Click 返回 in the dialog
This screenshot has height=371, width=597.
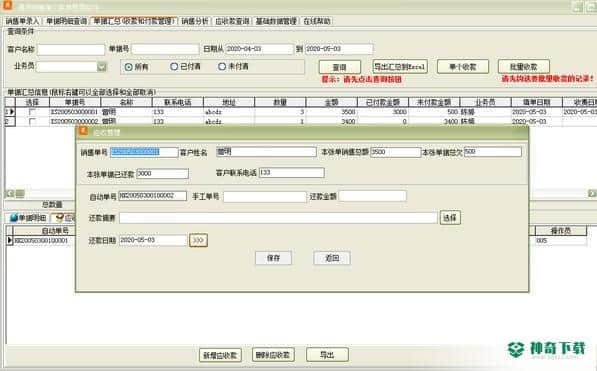332,258
